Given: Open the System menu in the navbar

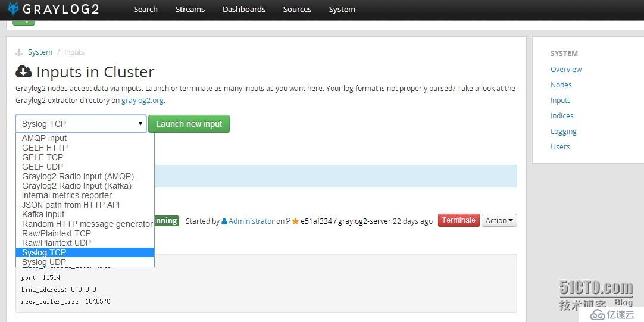Looking at the screenshot, I should pyautogui.click(x=342, y=9).
